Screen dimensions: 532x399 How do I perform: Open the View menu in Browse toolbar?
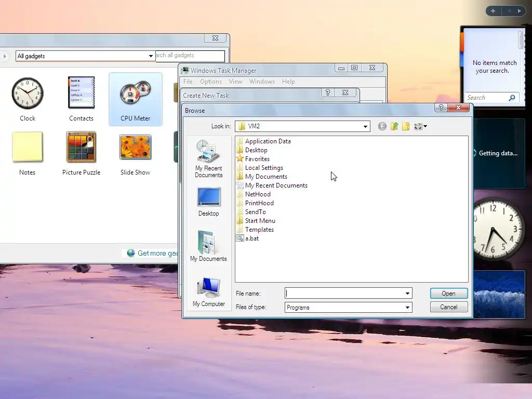(420, 126)
